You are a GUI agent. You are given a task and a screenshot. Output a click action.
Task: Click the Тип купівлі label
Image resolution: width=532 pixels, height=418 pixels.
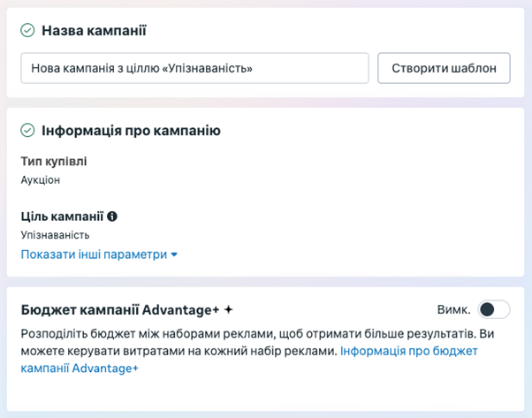pyautogui.click(x=54, y=162)
